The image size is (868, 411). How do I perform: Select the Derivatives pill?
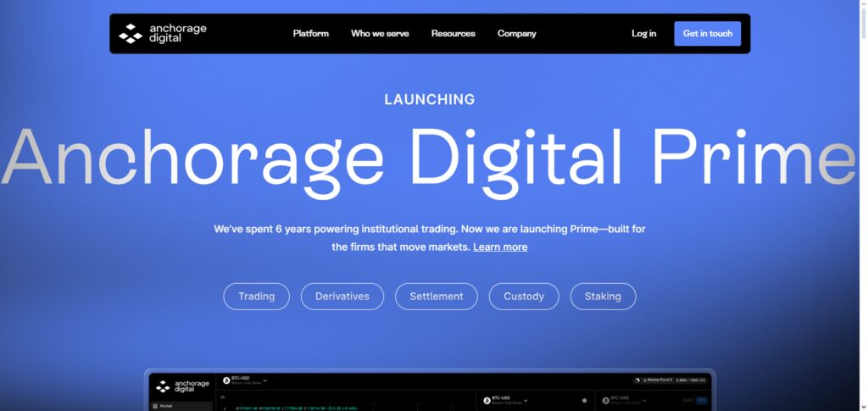[x=342, y=297]
